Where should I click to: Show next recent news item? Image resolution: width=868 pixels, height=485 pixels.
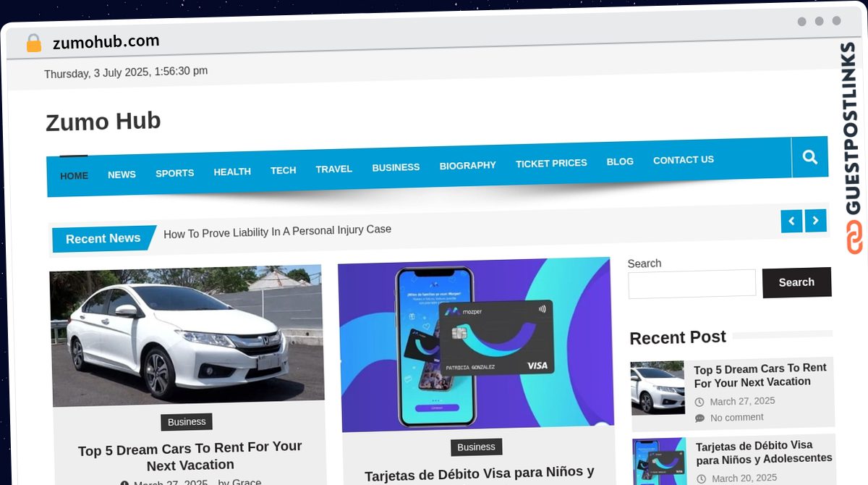point(816,221)
